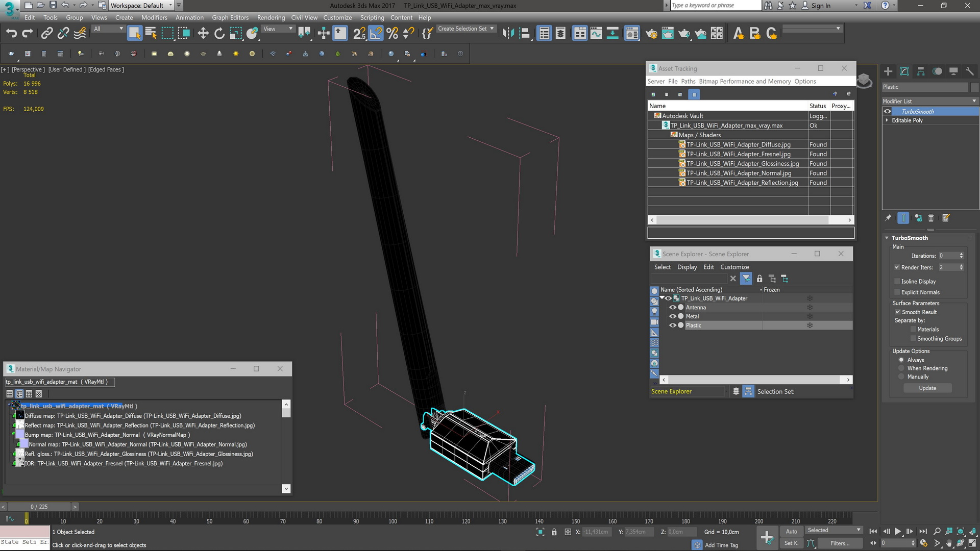
Task: Lock selection with the padlock icon
Action: (x=554, y=532)
